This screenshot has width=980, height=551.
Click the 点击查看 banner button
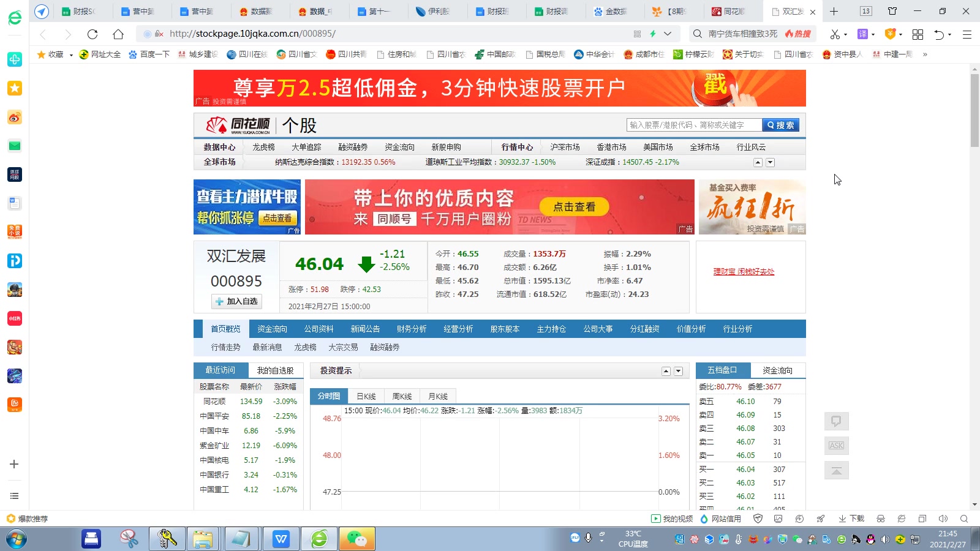pos(574,207)
